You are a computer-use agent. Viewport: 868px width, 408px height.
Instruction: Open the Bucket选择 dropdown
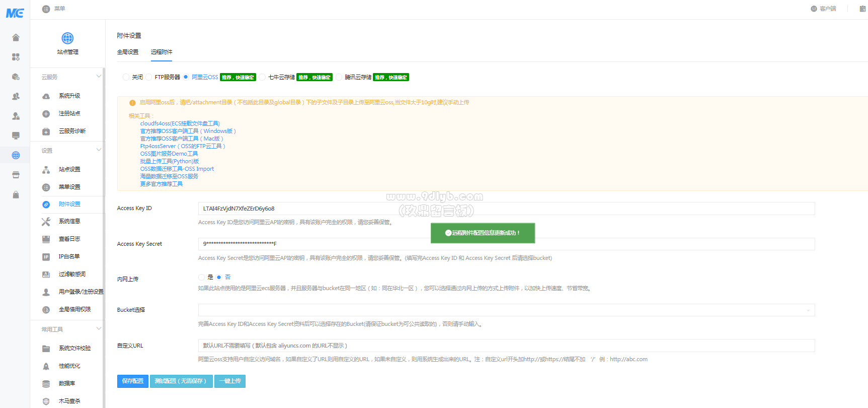(x=506, y=310)
